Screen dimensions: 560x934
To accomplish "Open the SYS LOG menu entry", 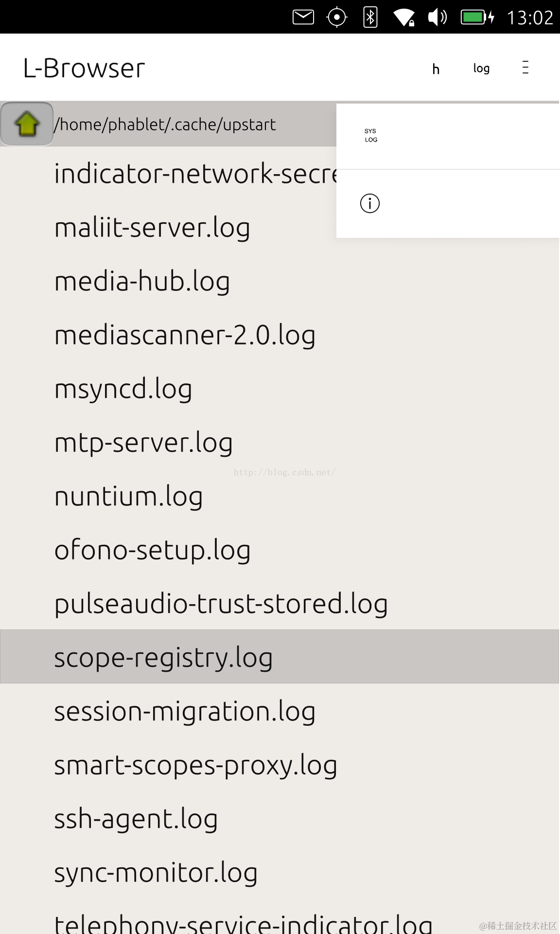I will [x=370, y=136].
